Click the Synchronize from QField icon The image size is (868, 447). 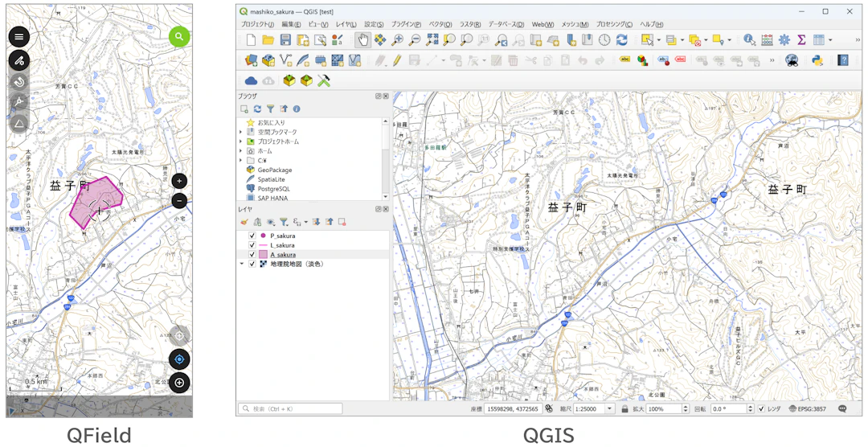pos(306,81)
